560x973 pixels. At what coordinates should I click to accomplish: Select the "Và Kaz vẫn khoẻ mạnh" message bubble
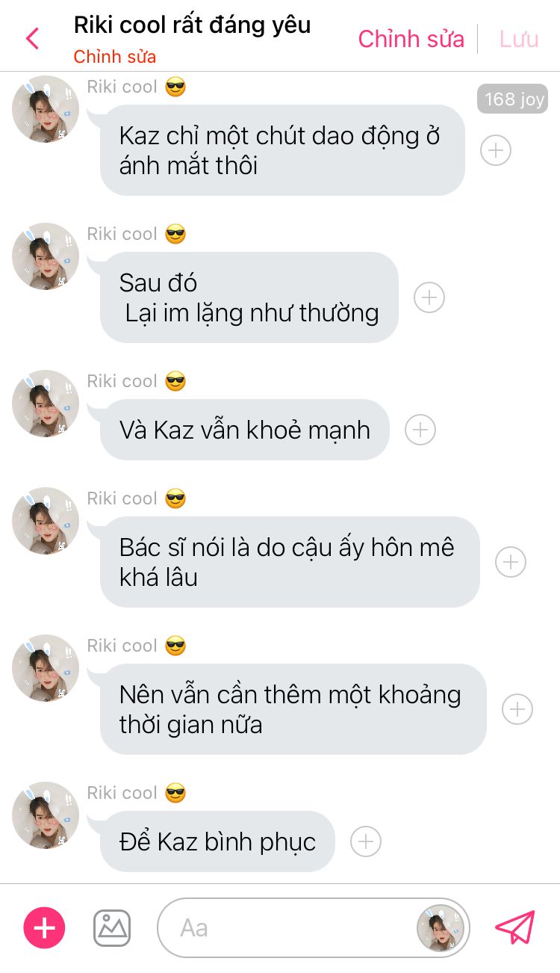pos(245,430)
